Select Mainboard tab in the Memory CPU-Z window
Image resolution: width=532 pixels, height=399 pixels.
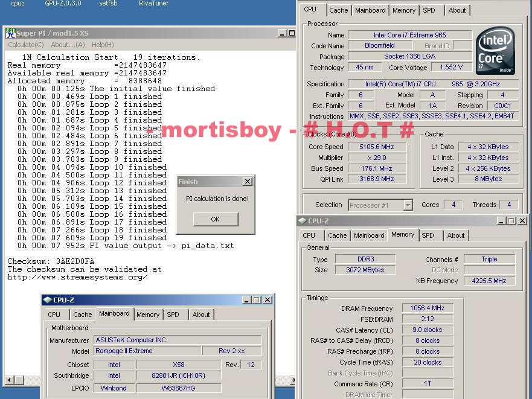tap(369, 235)
